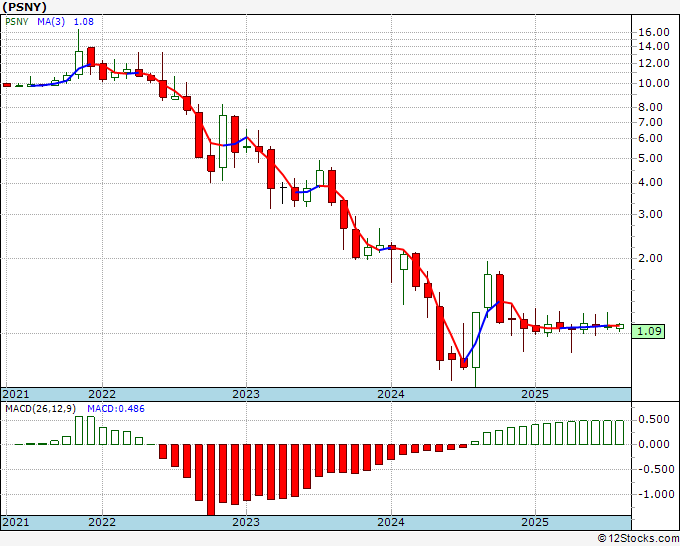
Task: Click the 14.00 price axis label
Action: click(x=654, y=46)
